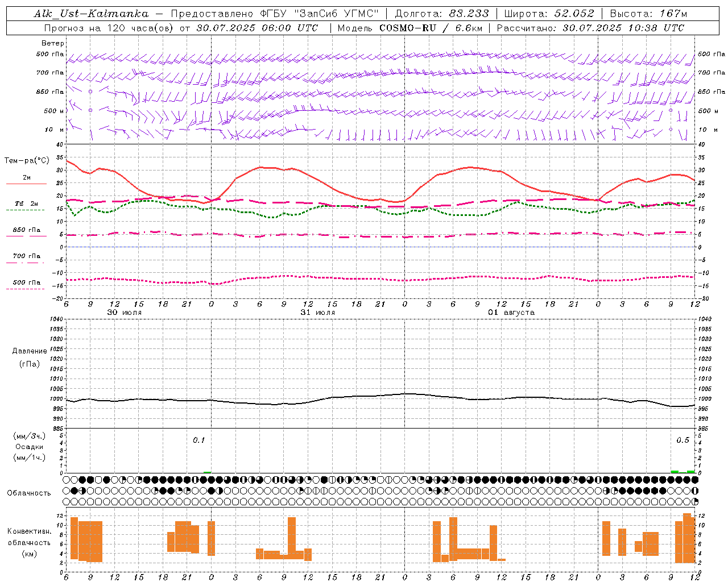The width and height of the screenshot is (728, 582).
Task: Click the Тем-ра(°C) axis label
Action: click(x=27, y=161)
